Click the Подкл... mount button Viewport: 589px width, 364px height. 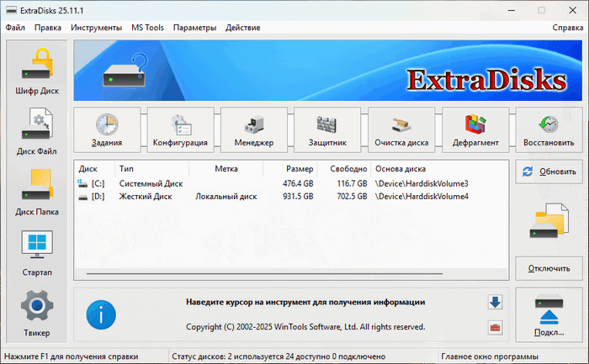(x=549, y=315)
